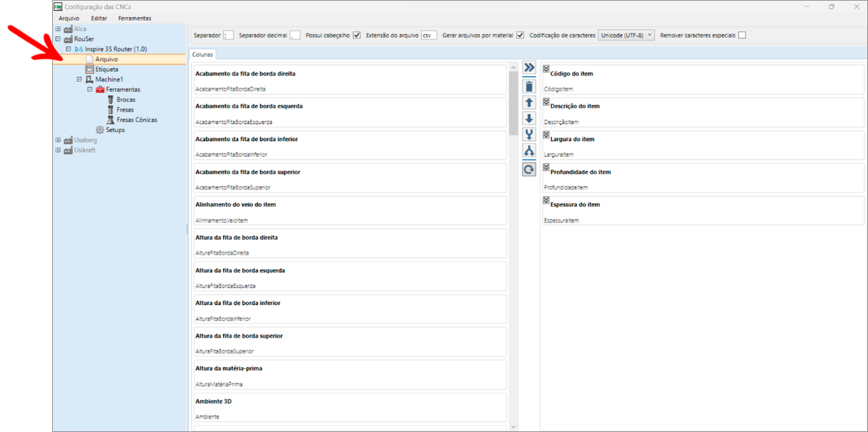Click the scrollbar down arrow of columns list
Viewport: 868px width, 432px height.
(514, 427)
